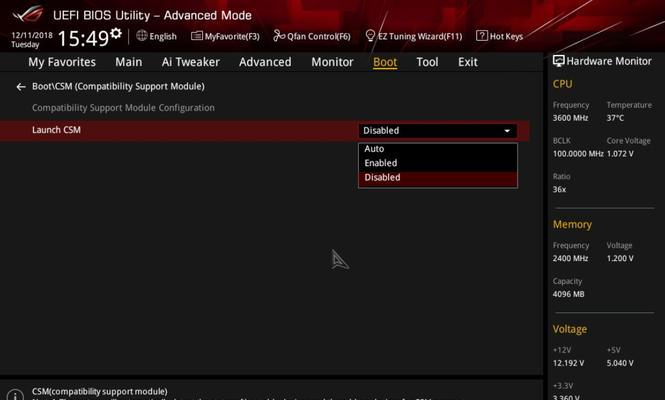Click the CPU section heading
Image resolution: width=665 pixels, height=400 pixels.
coord(562,84)
